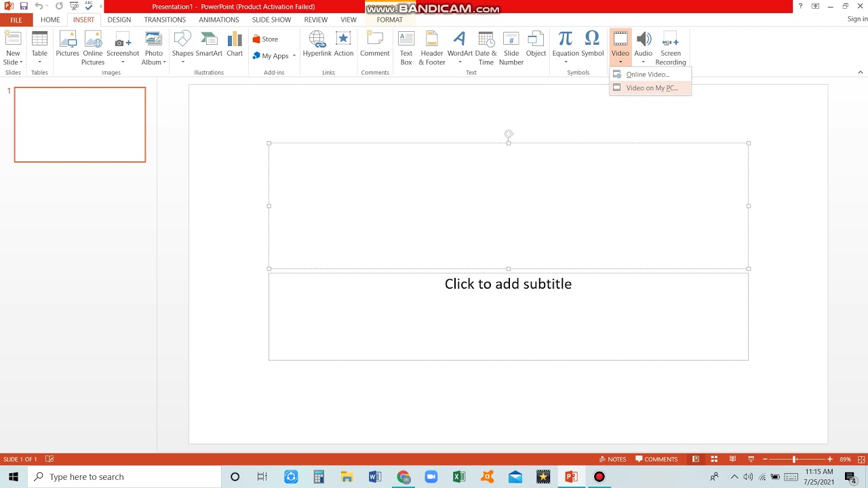Click the Sign in link

(857, 19)
